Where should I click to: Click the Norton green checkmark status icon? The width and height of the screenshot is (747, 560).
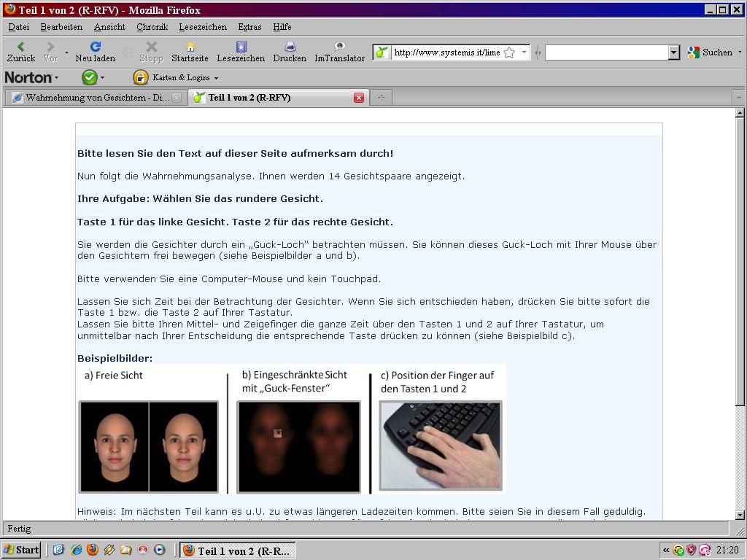[90, 77]
